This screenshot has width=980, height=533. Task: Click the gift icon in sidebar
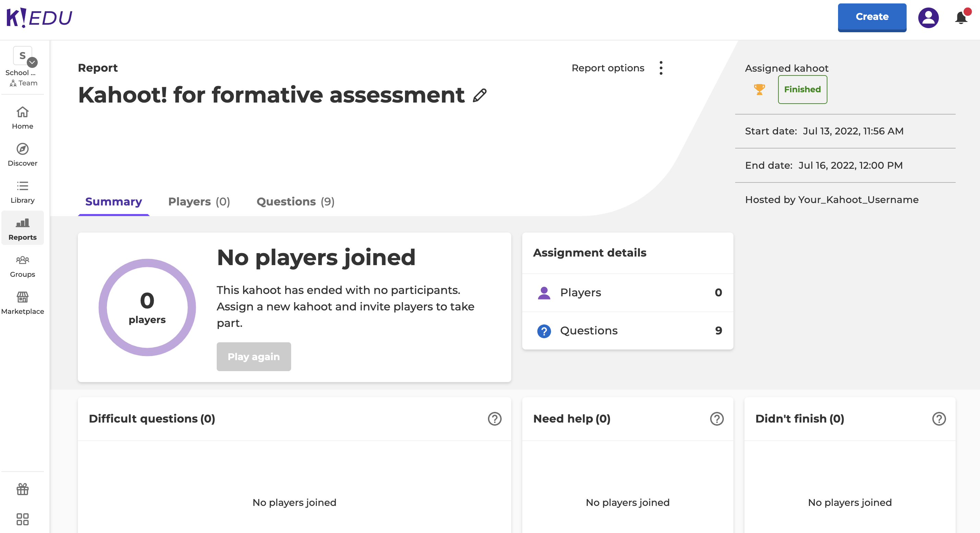22,489
